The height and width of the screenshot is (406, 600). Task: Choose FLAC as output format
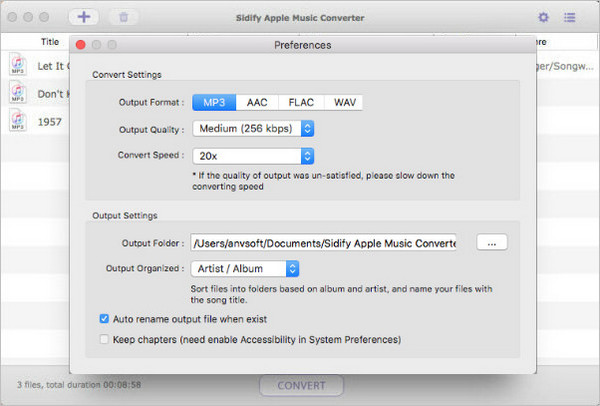coord(301,103)
